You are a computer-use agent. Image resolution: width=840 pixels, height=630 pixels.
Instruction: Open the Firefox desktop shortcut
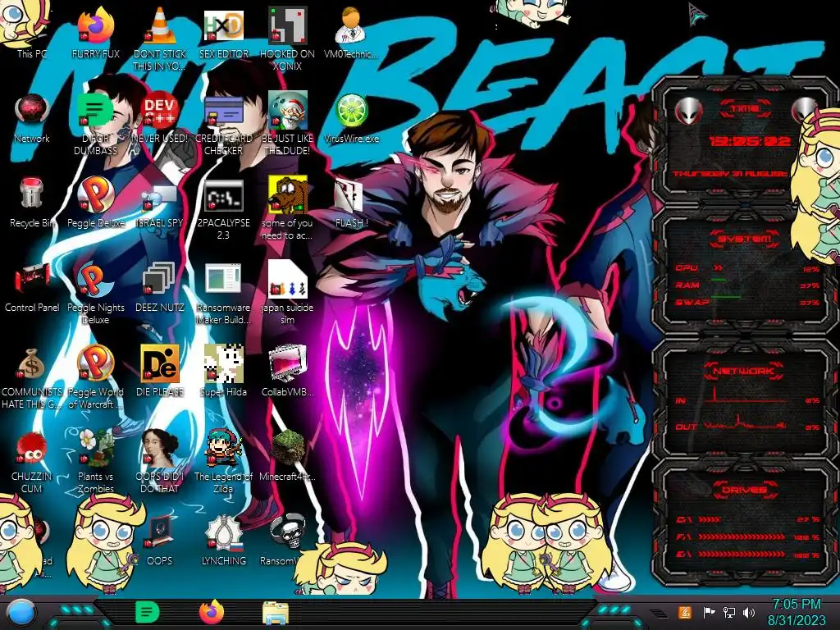click(x=95, y=32)
